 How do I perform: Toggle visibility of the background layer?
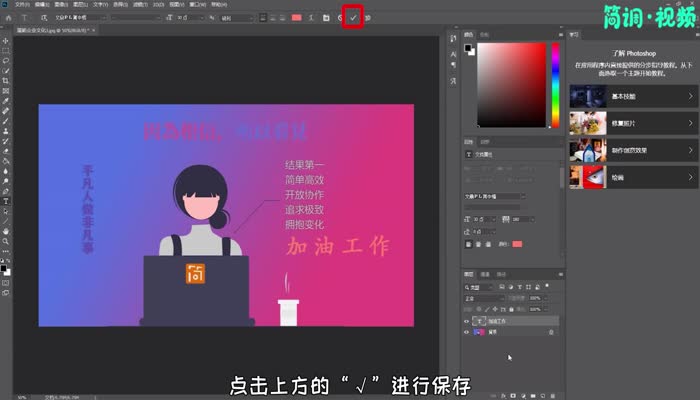[467, 332]
